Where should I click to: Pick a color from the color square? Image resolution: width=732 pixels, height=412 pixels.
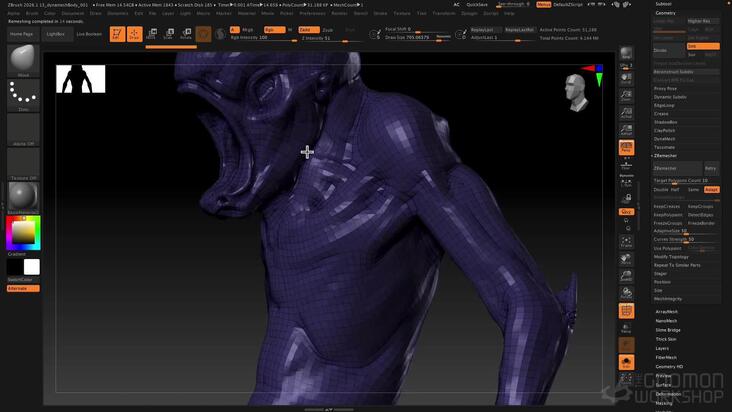click(x=23, y=232)
